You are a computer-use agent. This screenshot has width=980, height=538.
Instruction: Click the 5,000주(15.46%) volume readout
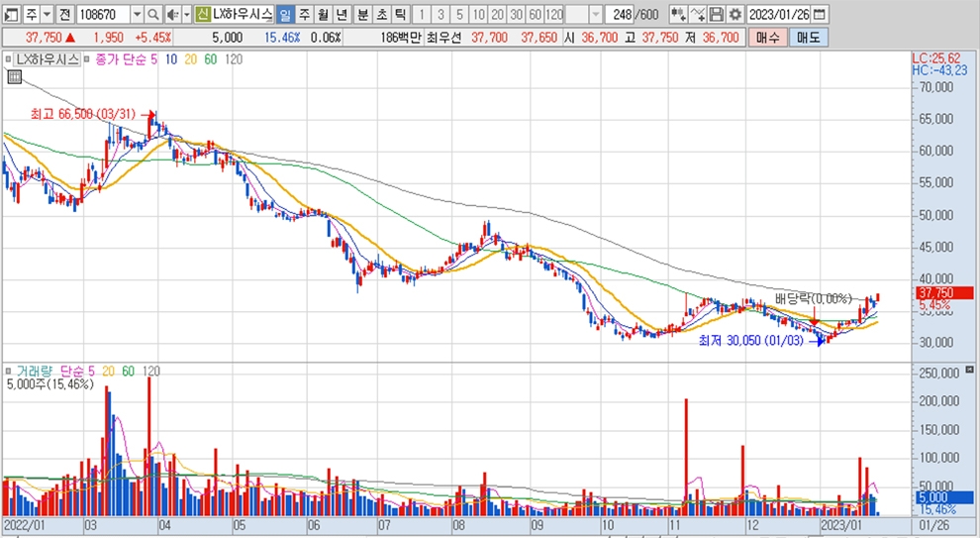click(50, 383)
